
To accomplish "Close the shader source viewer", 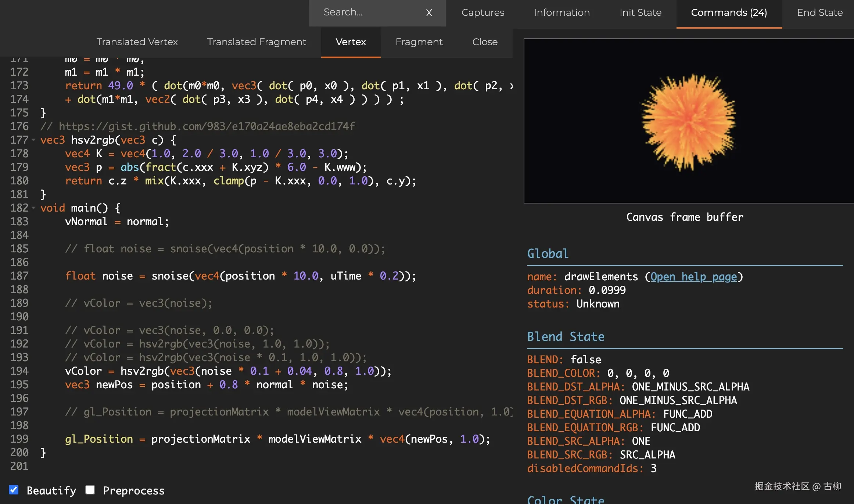I will [x=485, y=42].
